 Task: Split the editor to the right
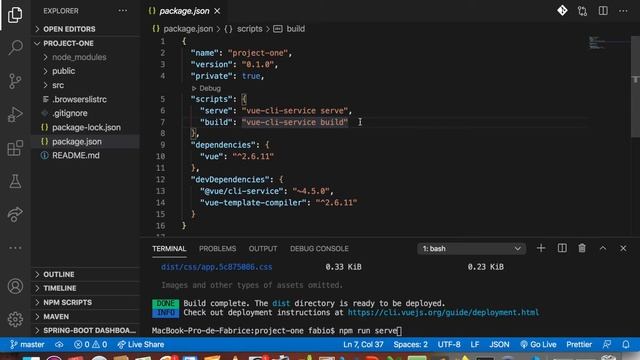(x=603, y=11)
